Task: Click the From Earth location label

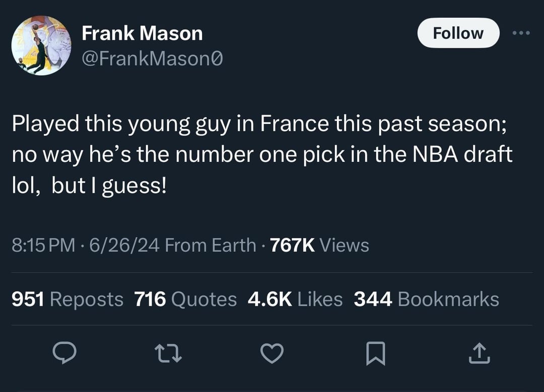Action: coord(211,245)
